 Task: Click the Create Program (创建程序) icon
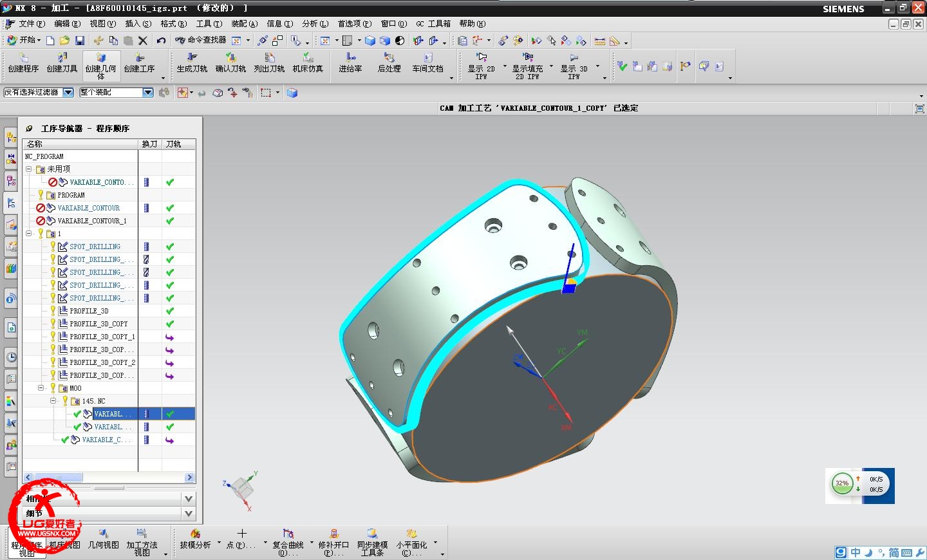click(23, 63)
